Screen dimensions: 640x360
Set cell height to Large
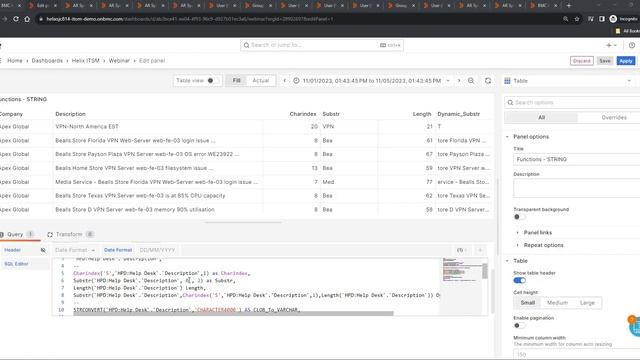click(587, 303)
